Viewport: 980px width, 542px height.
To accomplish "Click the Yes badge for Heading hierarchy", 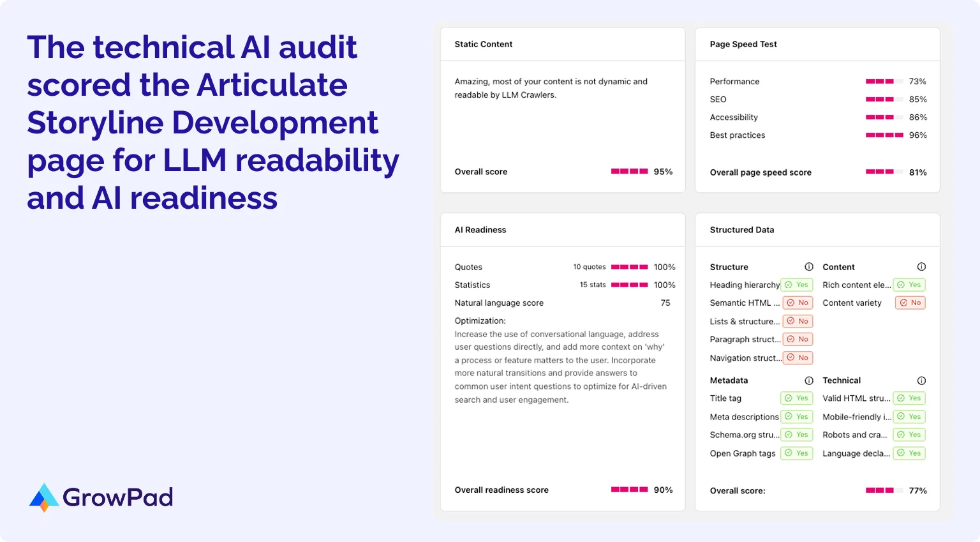I will [797, 285].
